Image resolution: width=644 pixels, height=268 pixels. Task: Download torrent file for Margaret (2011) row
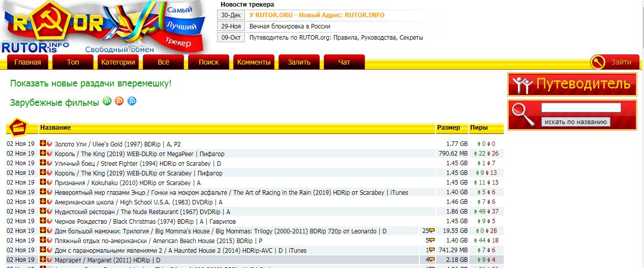click(x=43, y=260)
